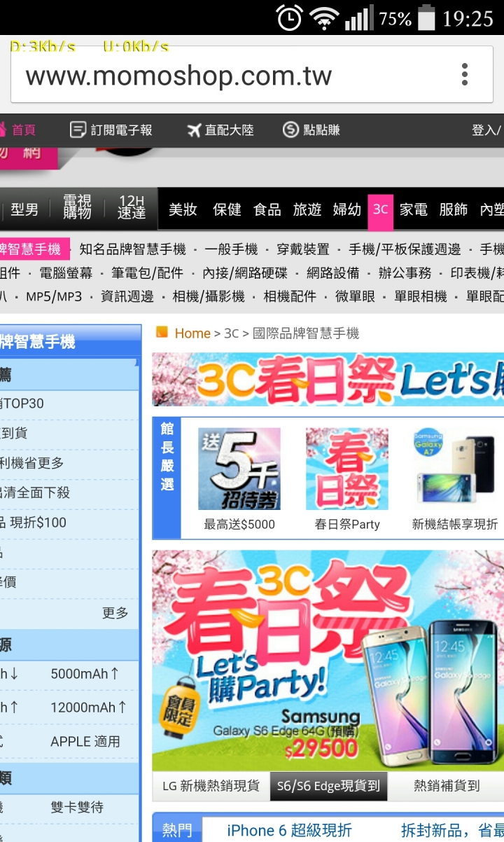Select the 美妝 category tab
Viewport: 504px width, 842px height.
pyautogui.click(x=183, y=209)
